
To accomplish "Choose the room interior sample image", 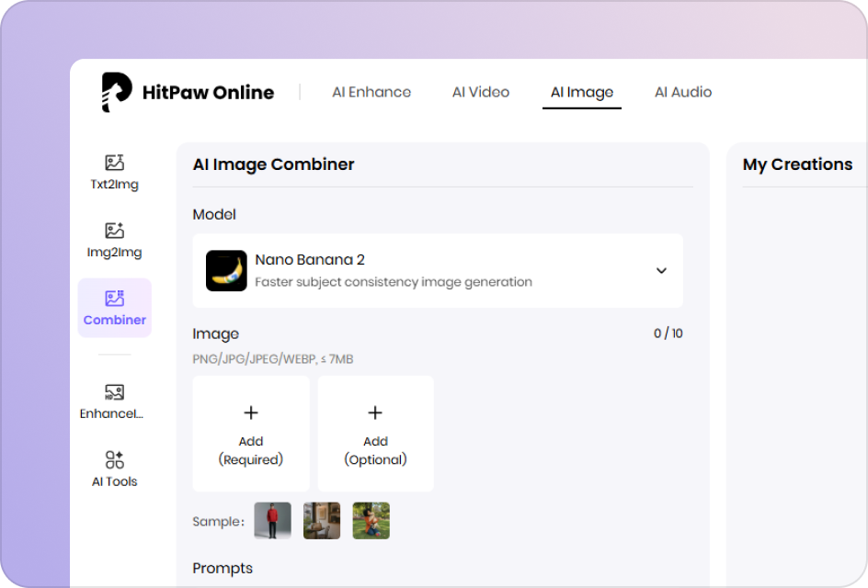I will (x=322, y=521).
